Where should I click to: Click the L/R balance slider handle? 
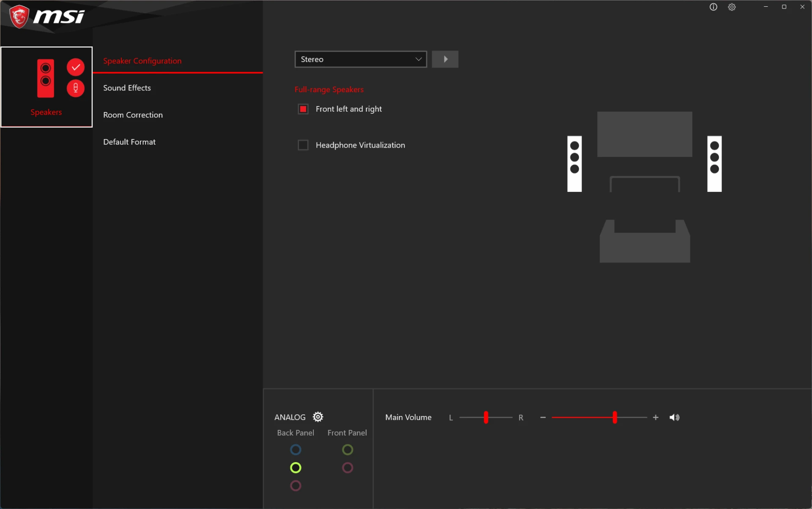[x=486, y=417]
